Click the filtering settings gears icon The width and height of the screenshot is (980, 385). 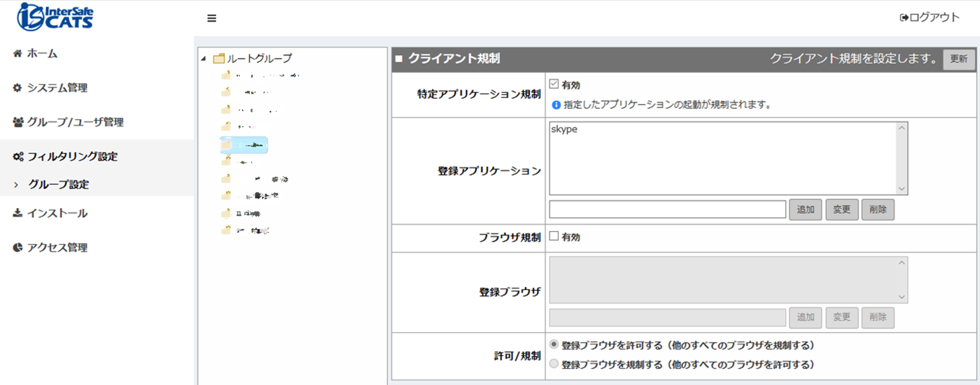pyautogui.click(x=18, y=156)
